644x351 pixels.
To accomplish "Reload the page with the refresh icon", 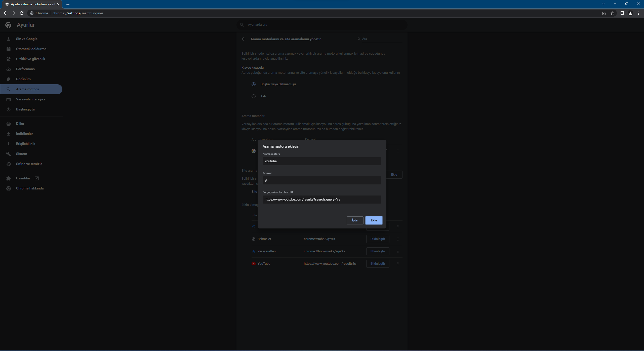I will tap(22, 13).
